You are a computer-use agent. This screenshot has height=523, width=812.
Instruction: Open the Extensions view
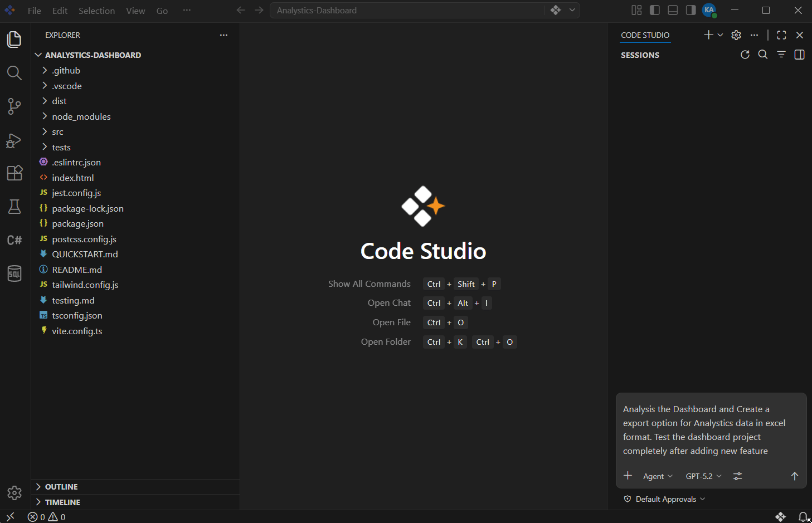pyautogui.click(x=14, y=173)
